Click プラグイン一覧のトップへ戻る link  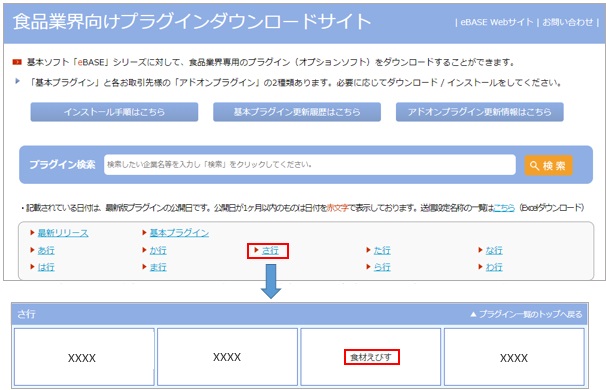coord(526,314)
